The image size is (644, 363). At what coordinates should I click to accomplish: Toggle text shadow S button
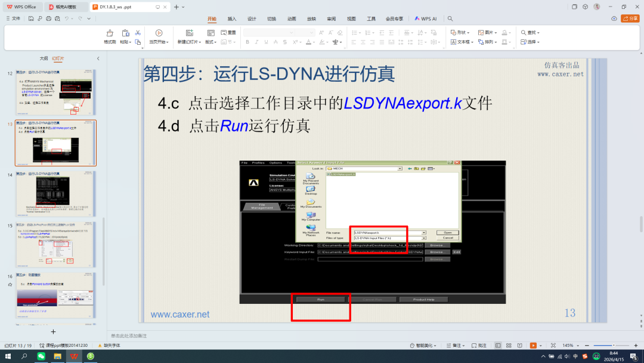click(x=285, y=42)
